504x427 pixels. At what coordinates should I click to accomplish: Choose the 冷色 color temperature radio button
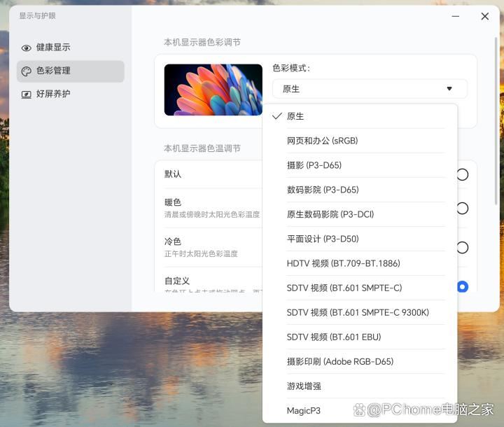[462, 247]
